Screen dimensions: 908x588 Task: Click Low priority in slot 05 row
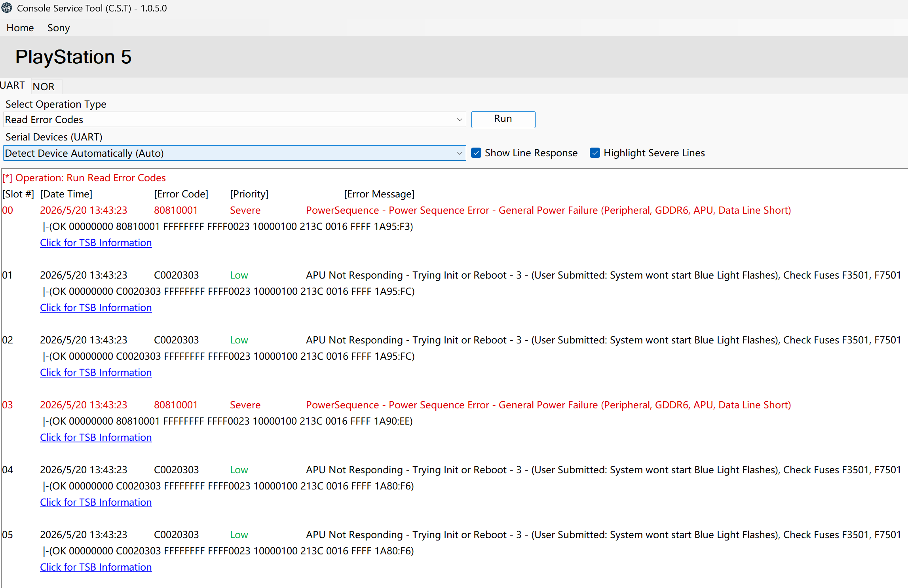239,535
